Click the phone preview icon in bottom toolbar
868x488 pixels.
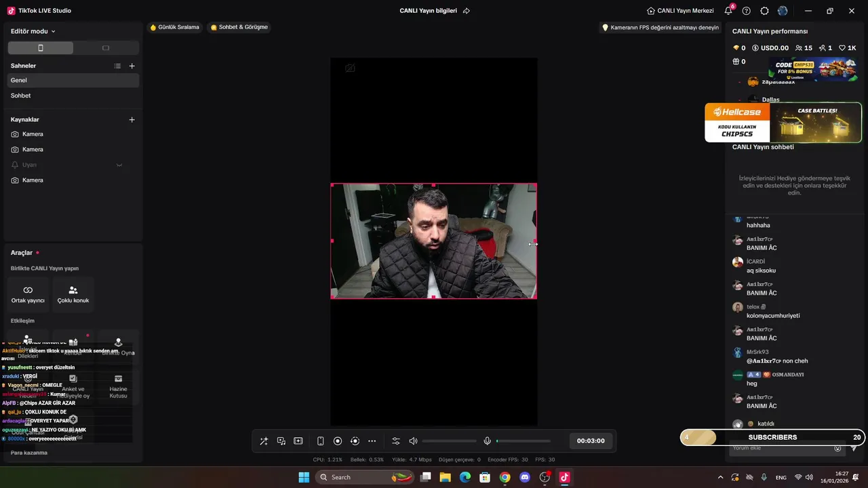[321, 441]
